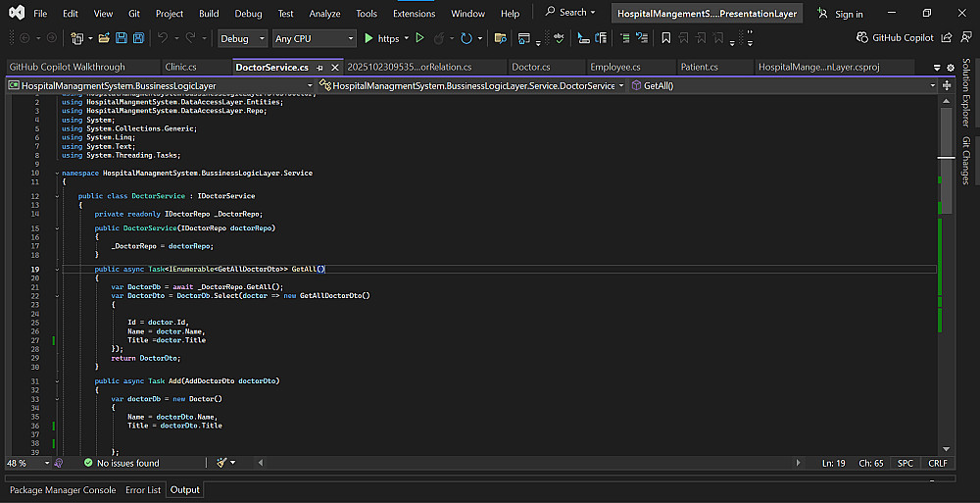Click the Search box in title bar

pyautogui.click(x=573, y=13)
